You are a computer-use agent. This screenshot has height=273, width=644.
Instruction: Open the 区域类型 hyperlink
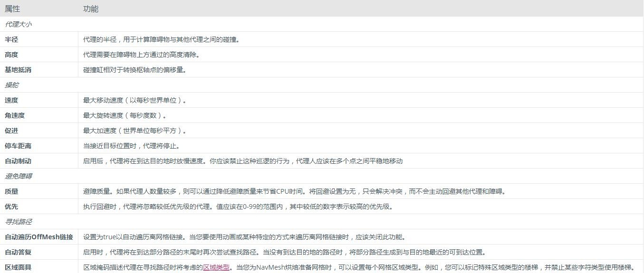point(216,267)
